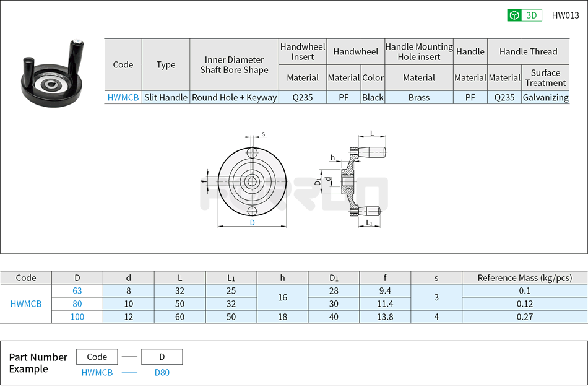The width and height of the screenshot is (588, 387).
Task: Switch to the Handle Thread column header
Action: coord(529,51)
